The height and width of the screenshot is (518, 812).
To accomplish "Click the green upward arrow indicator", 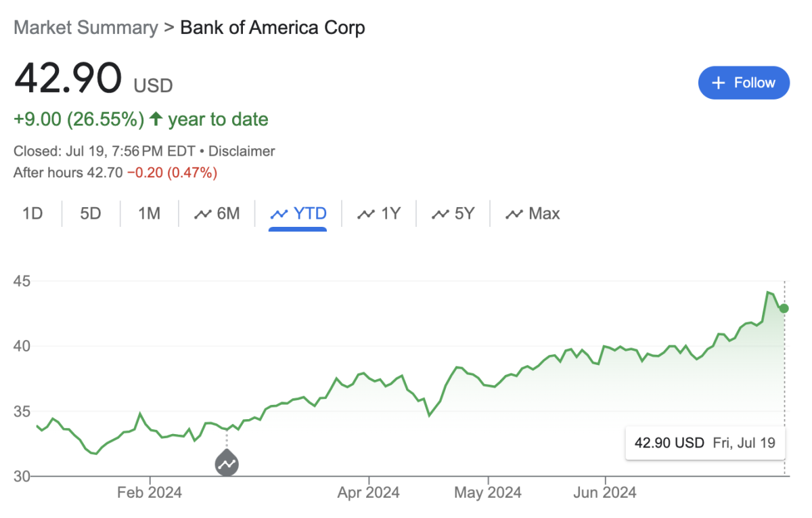I will tap(154, 118).
